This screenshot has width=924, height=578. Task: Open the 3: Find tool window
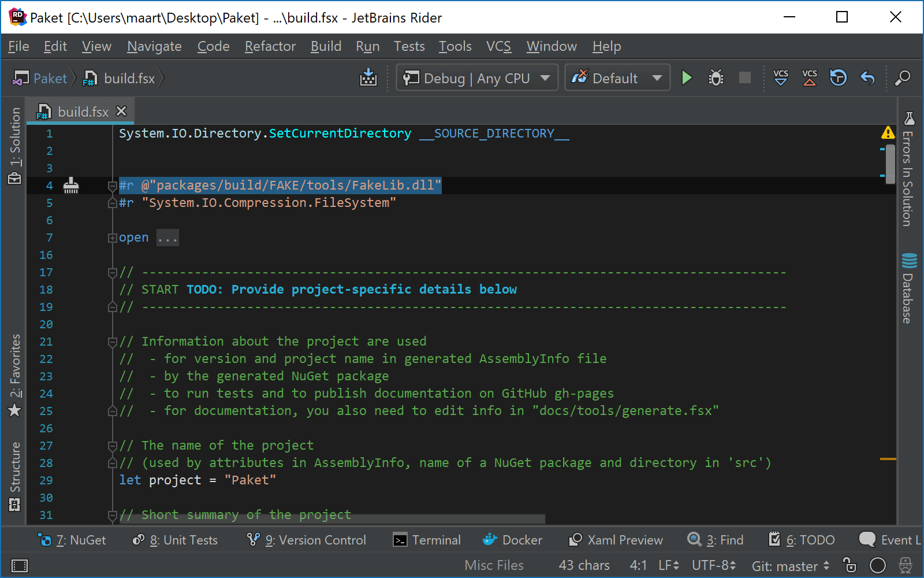pos(716,540)
